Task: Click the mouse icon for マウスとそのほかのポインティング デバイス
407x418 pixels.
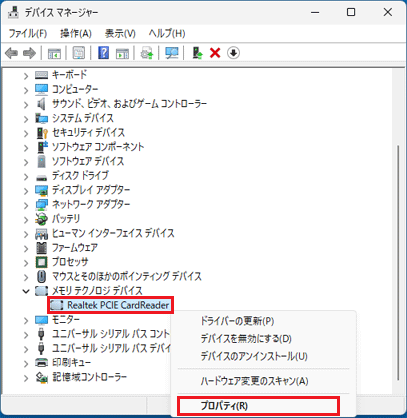Action: coord(41,277)
